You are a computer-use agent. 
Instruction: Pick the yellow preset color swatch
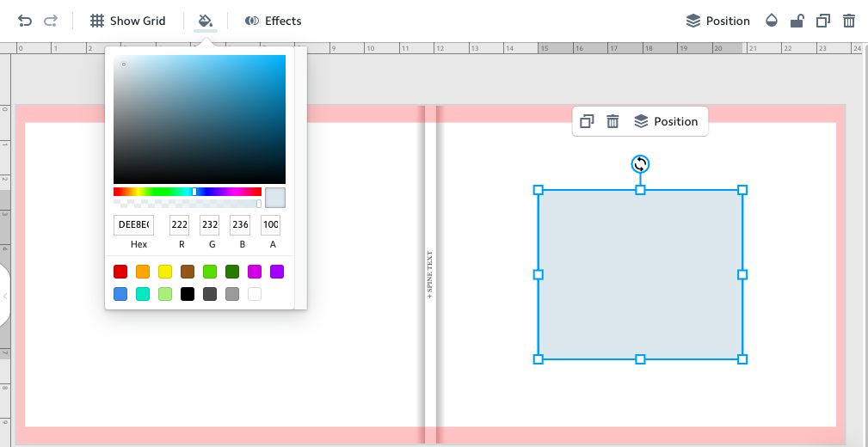tap(165, 272)
